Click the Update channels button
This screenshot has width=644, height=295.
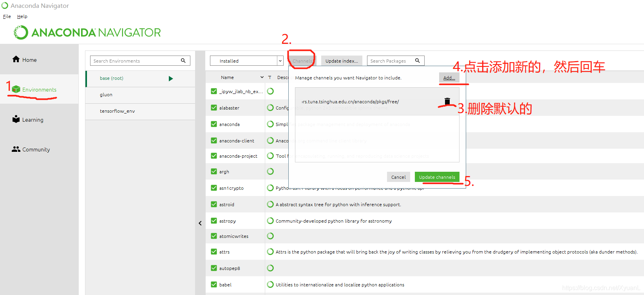(437, 177)
